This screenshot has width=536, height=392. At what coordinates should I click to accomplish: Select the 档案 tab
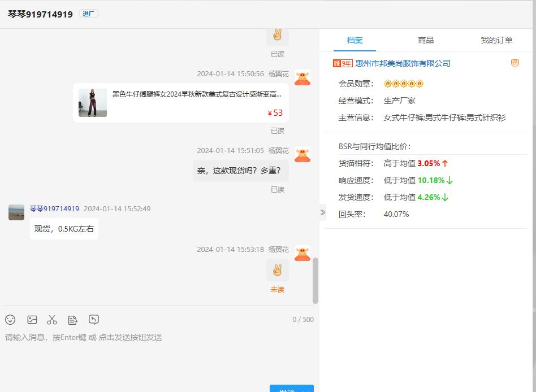355,40
